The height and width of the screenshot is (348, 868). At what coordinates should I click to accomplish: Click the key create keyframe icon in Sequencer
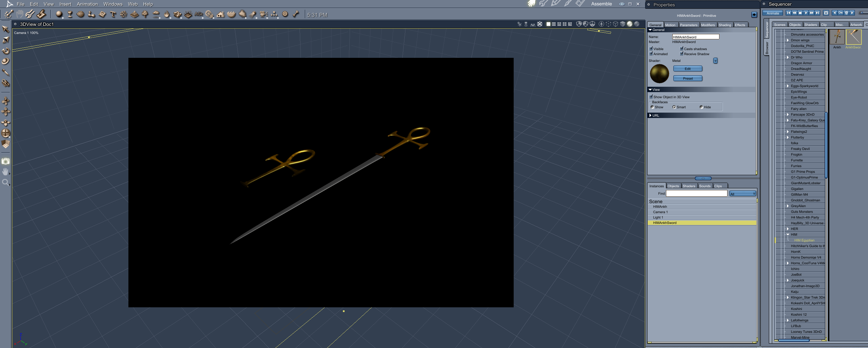[840, 13]
